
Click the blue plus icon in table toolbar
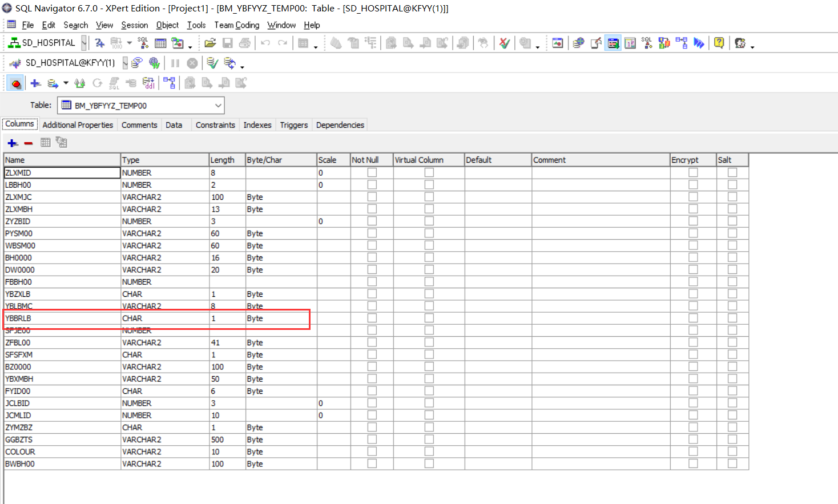pyautogui.click(x=35, y=83)
